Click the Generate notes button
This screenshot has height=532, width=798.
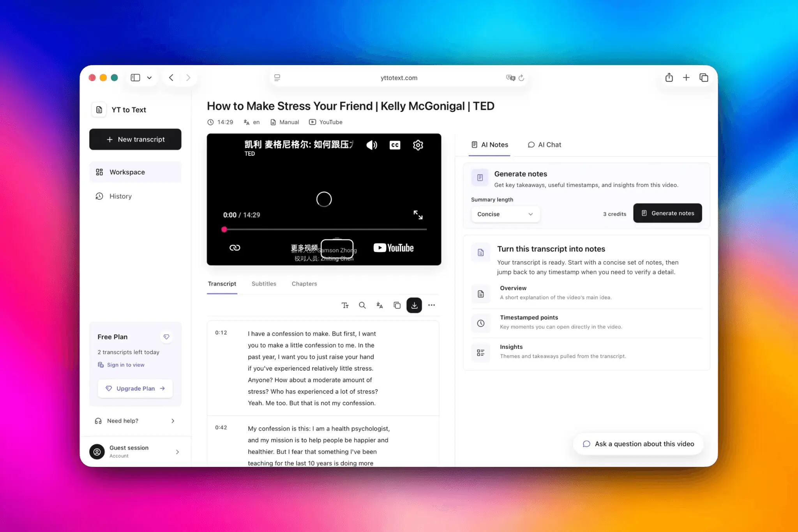pos(667,213)
